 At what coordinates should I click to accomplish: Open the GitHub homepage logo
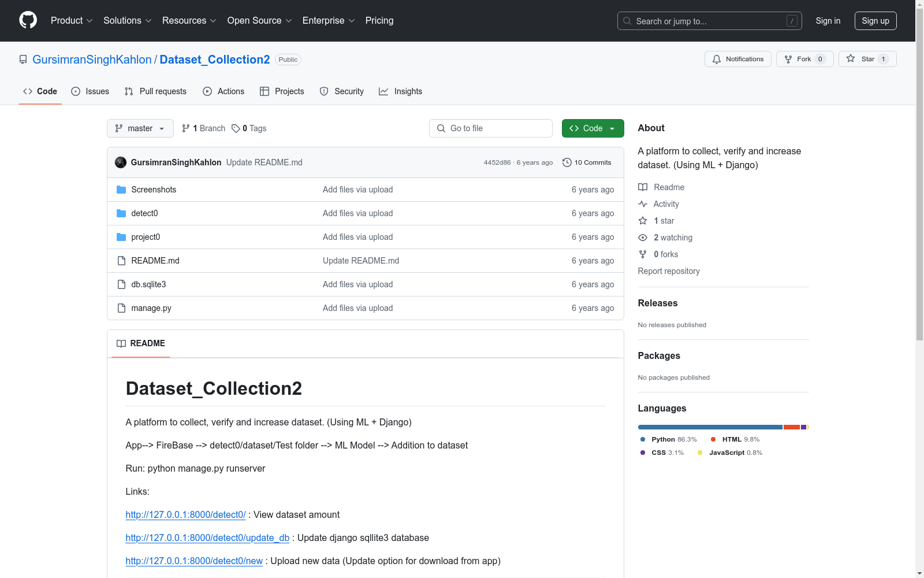click(28, 20)
